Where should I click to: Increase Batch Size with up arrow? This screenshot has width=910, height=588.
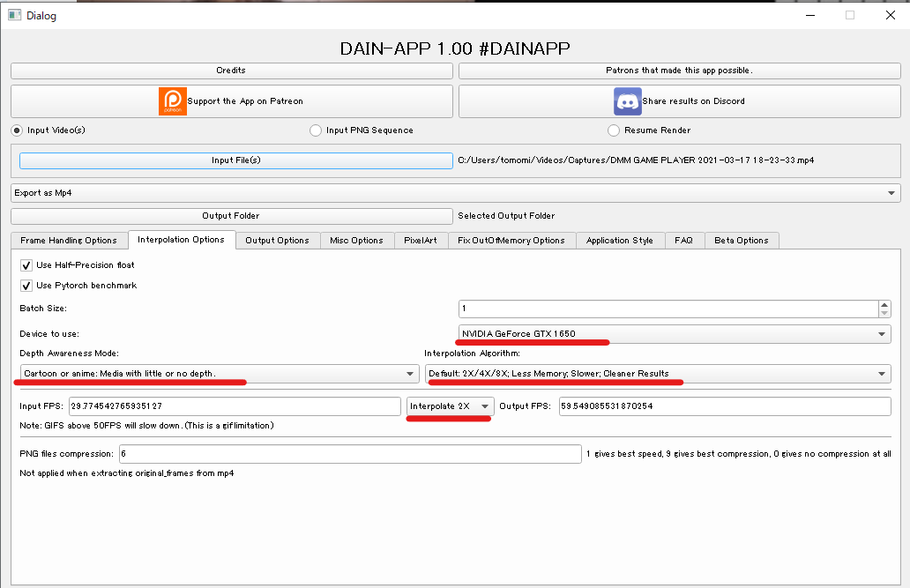point(884,305)
